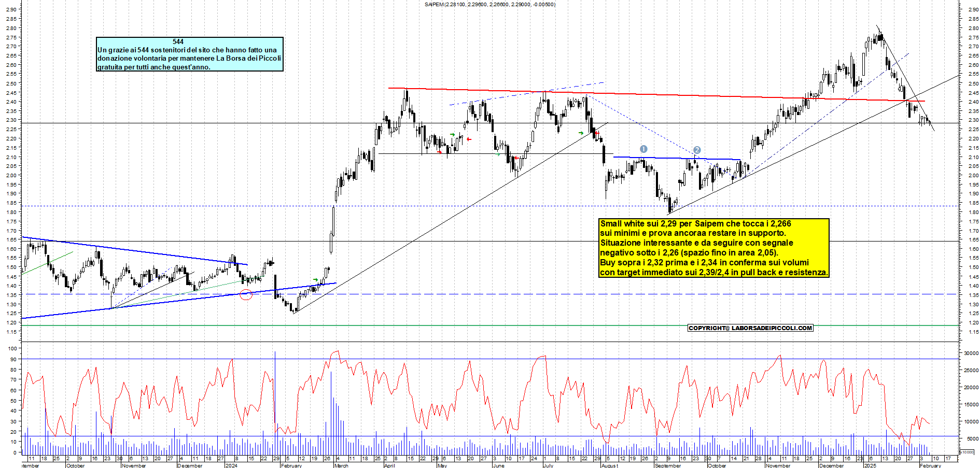The width and height of the screenshot is (980, 468).
Task: Click the red circle on lower trendline
Action: point(246,295)
